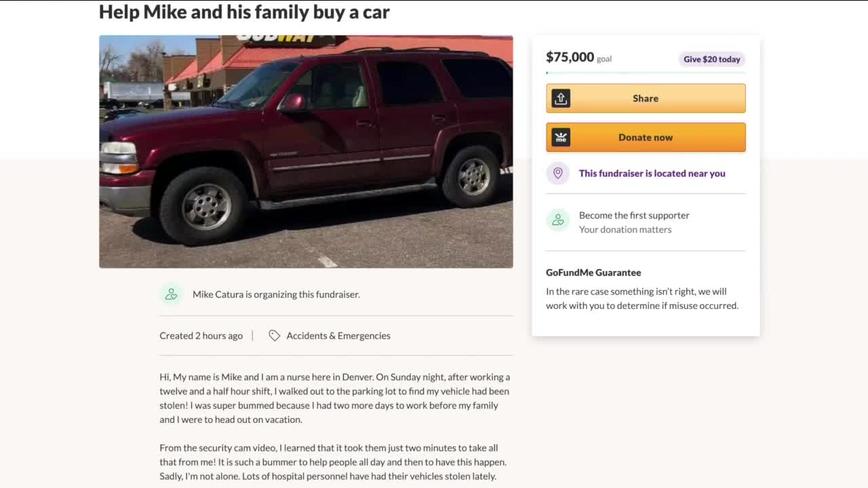
Task: Click Mike Catura is organizing this fundraiser
Action: tap(276, 294)
